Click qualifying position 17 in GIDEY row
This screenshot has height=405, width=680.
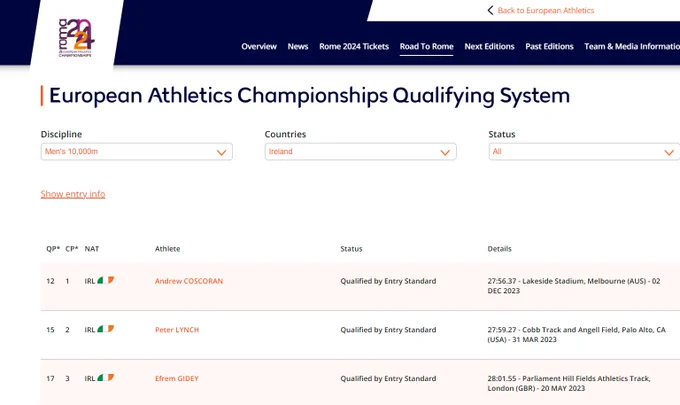pos(50,379)
